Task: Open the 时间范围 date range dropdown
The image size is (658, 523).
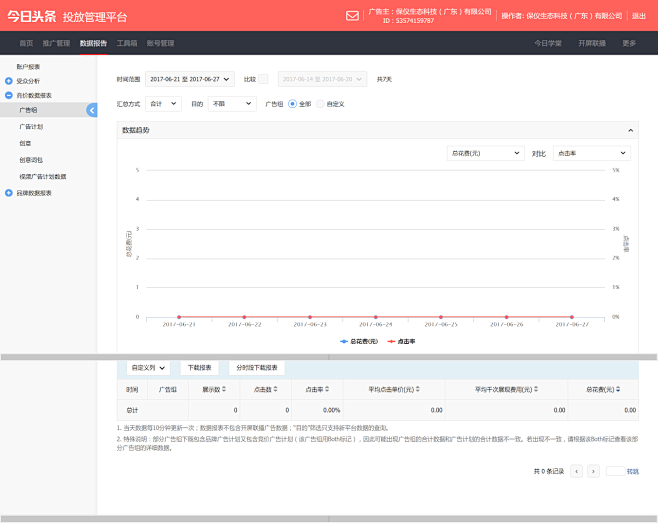Action: coord(189,79)
